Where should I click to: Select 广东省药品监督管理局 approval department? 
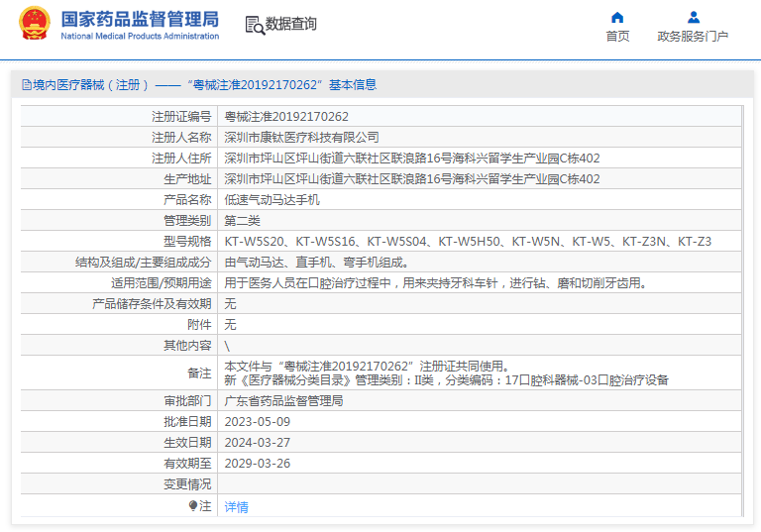click(x=283, y=401)
